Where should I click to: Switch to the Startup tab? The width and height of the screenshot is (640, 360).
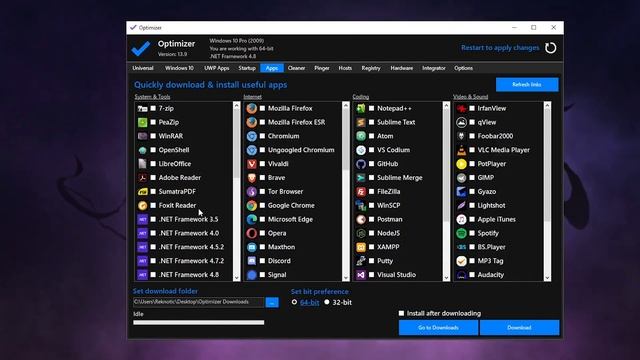point(247,68)
